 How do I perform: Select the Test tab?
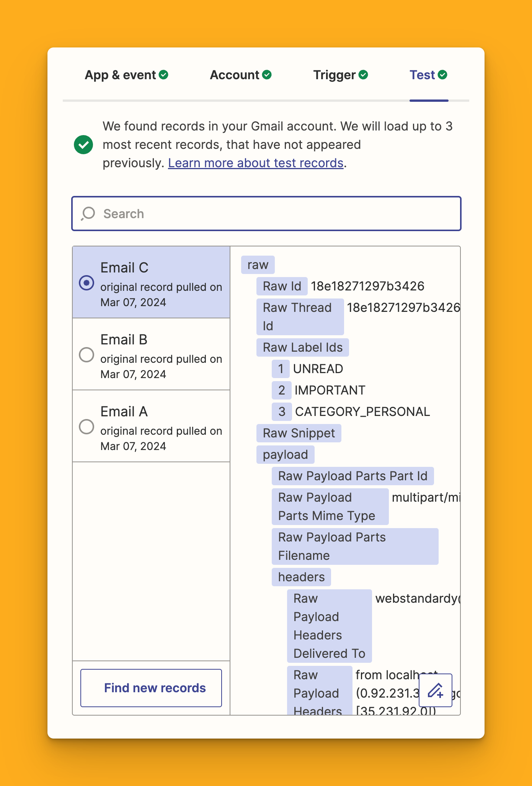pos(428,75)
